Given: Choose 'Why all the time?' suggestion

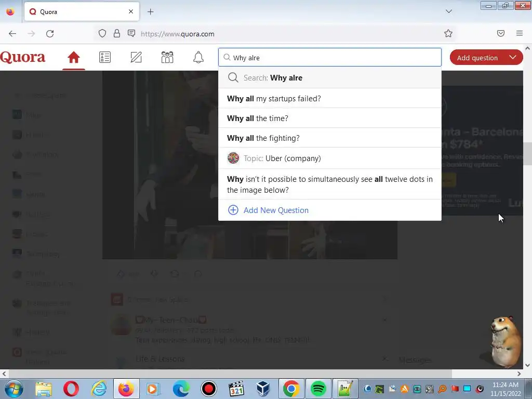Looking at the screenshot, I should [330, 118].
